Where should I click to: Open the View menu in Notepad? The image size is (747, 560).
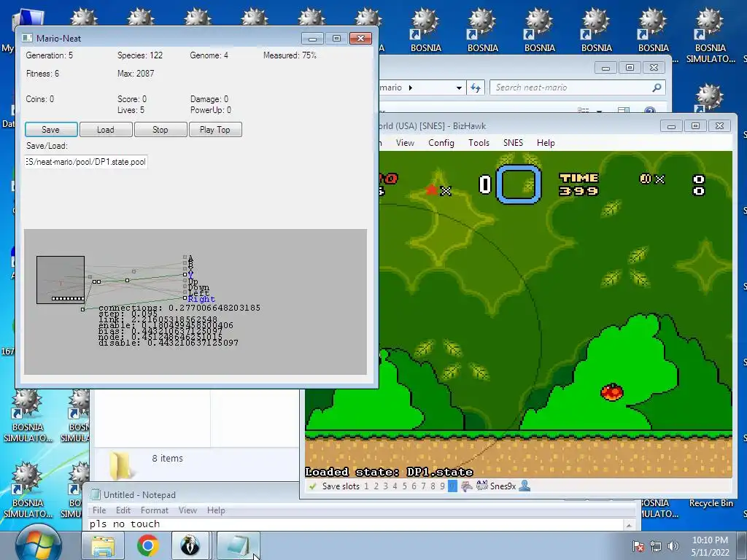pyautogui.click(x=187, y=510)
